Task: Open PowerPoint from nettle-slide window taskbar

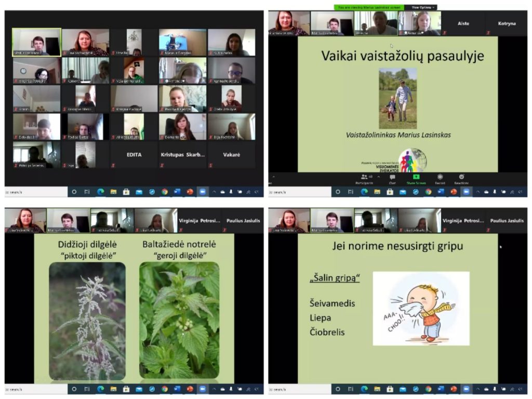Action: tap(190, 389)
